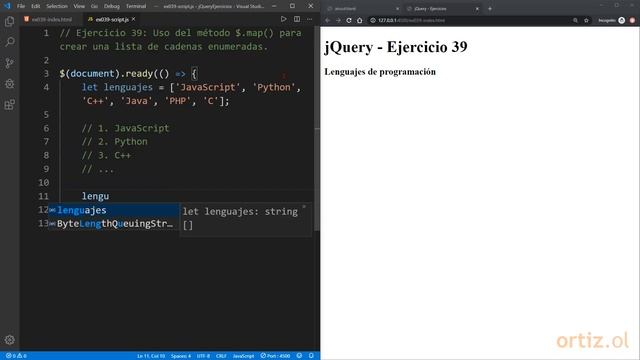Screen dimensions: 640x360
Task: Open the browser menu button at far right
Action: point(632,20)
